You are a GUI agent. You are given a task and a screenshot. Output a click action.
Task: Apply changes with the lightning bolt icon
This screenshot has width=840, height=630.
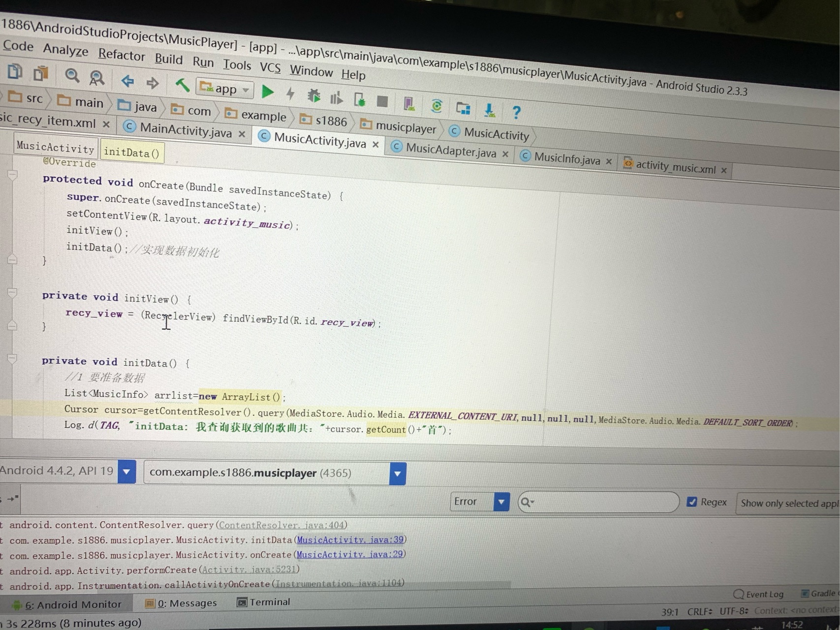coord(290,93)
